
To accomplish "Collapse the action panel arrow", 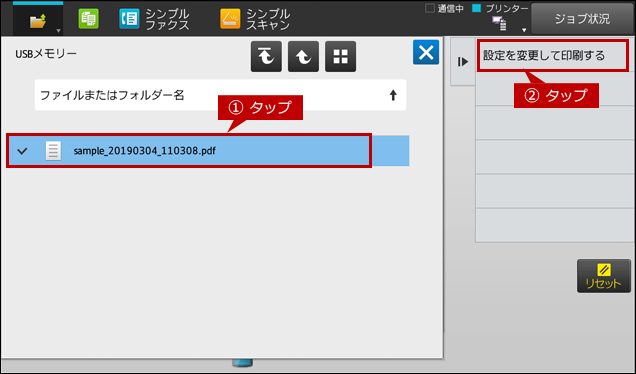I will (x=463, y=62).
